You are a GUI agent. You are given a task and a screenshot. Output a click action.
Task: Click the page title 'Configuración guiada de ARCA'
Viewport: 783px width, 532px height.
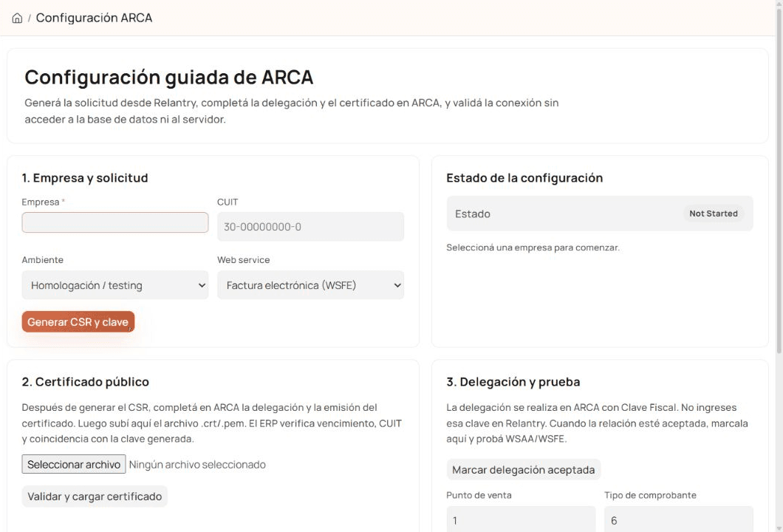pos(168,78)
